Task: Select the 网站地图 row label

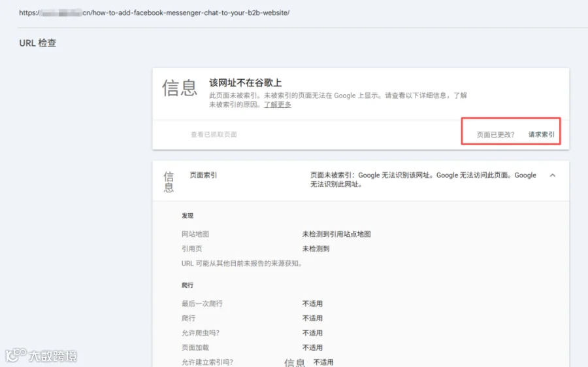Action: (195, 234)
